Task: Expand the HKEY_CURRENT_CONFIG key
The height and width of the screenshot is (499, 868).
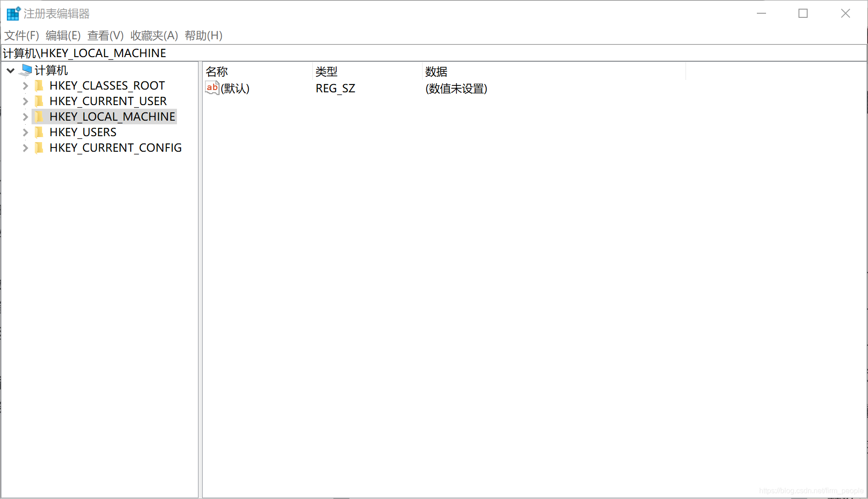Action: tap(26, 148)
